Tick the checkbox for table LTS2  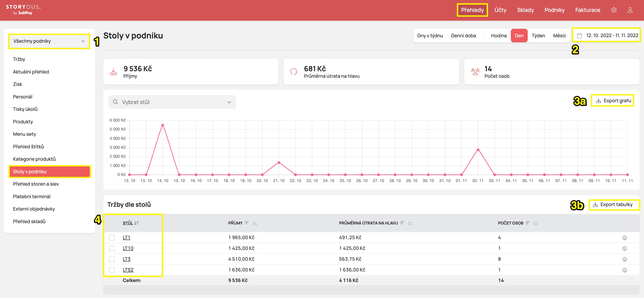click(112, 270)
